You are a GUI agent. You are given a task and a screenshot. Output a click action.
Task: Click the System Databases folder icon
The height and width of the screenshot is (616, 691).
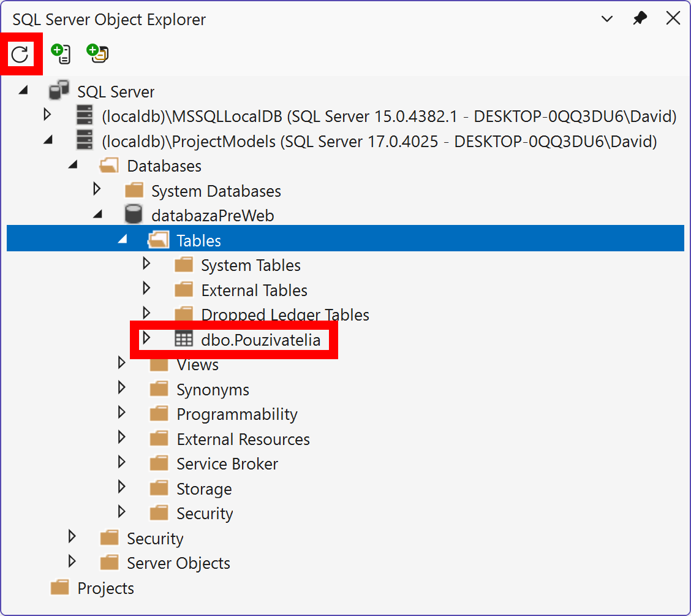point(134,190)
